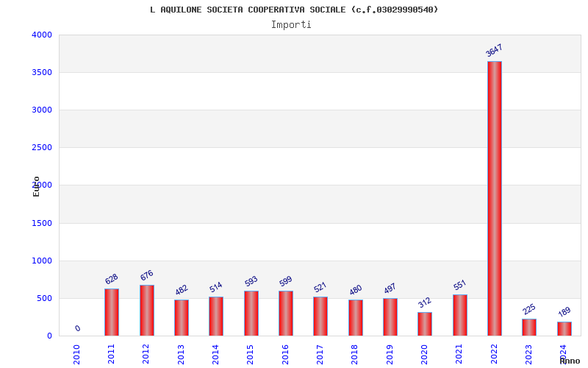
Task: Click the x-axis year label 2012
Action: tap(146, 354)
